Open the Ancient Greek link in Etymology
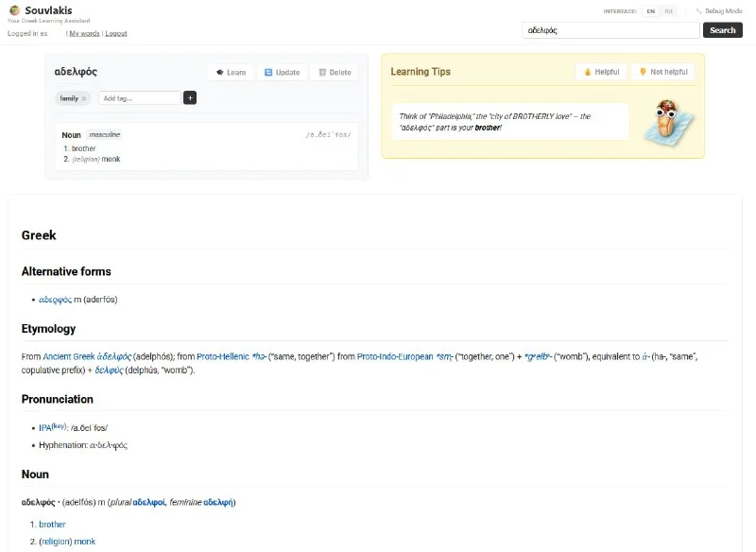Image resolution: width=756 pixels, height=552 pixels. [68, 356]
